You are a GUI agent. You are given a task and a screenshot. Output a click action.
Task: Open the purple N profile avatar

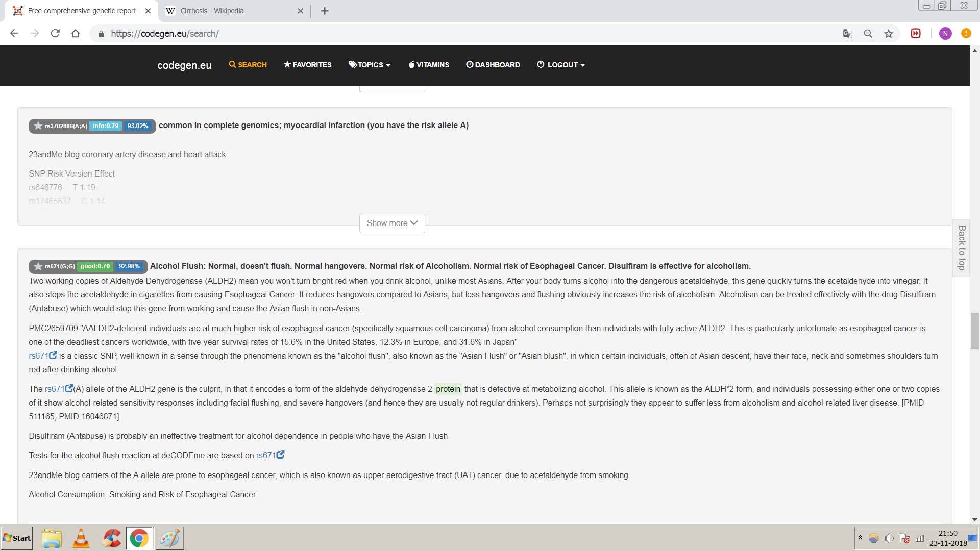[945, 33]
